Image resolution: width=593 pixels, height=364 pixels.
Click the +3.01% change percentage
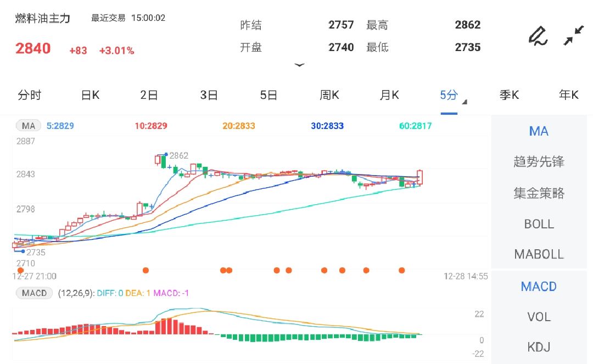pyautogui.click(x=116, y=51)
